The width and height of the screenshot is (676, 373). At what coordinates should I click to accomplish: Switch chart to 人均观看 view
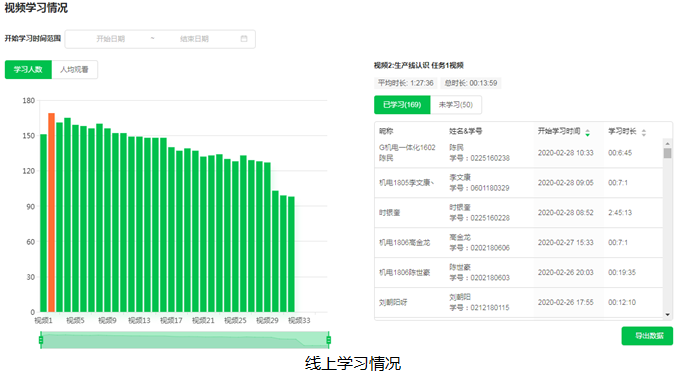point(75,69)
